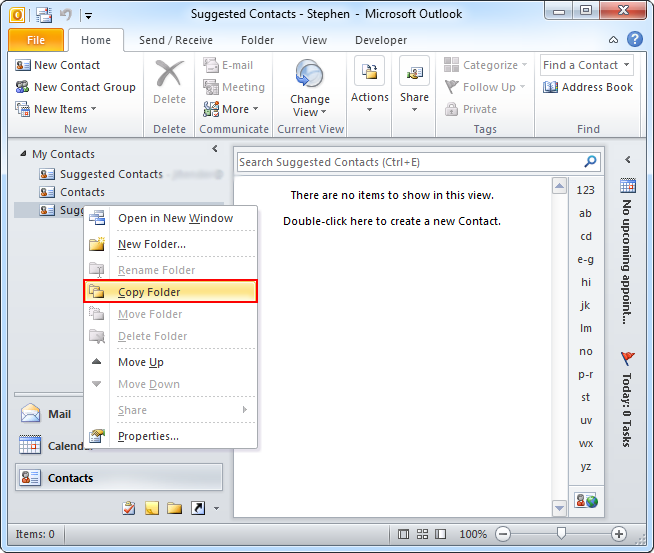Choose Move Up from context menu
654x553 pixels.
point(170,362)
